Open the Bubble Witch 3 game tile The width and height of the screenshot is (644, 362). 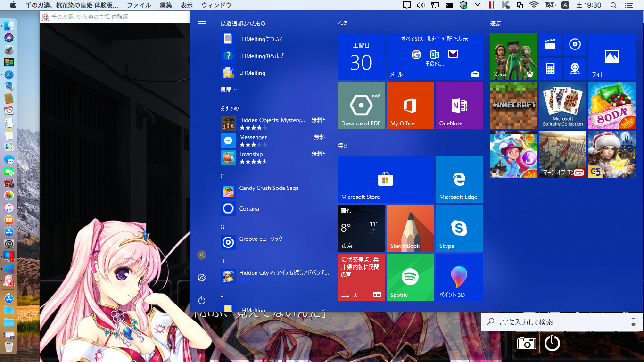[x=514, y=155]
